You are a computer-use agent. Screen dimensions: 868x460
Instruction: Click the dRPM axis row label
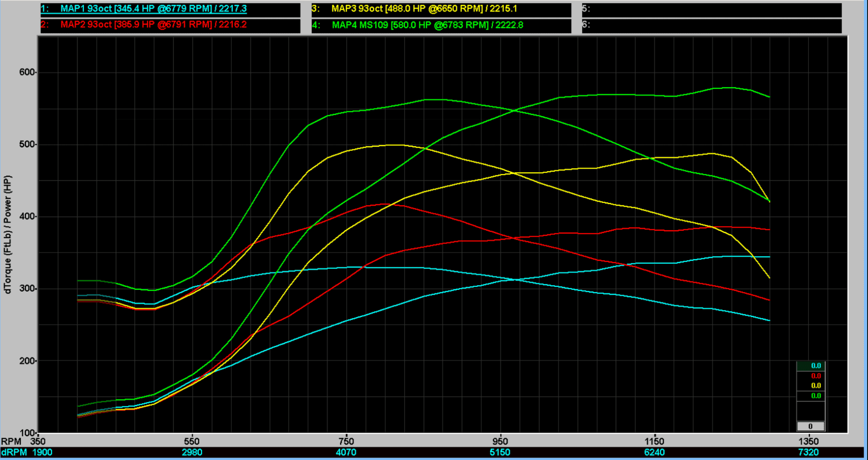click(x=14, y=453)
